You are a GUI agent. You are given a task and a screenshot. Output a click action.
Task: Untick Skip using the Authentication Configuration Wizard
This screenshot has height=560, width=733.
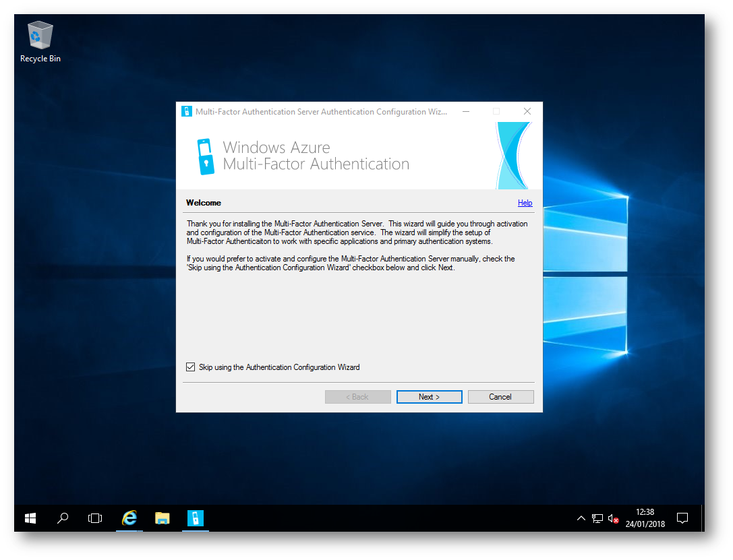click(190, 367)
